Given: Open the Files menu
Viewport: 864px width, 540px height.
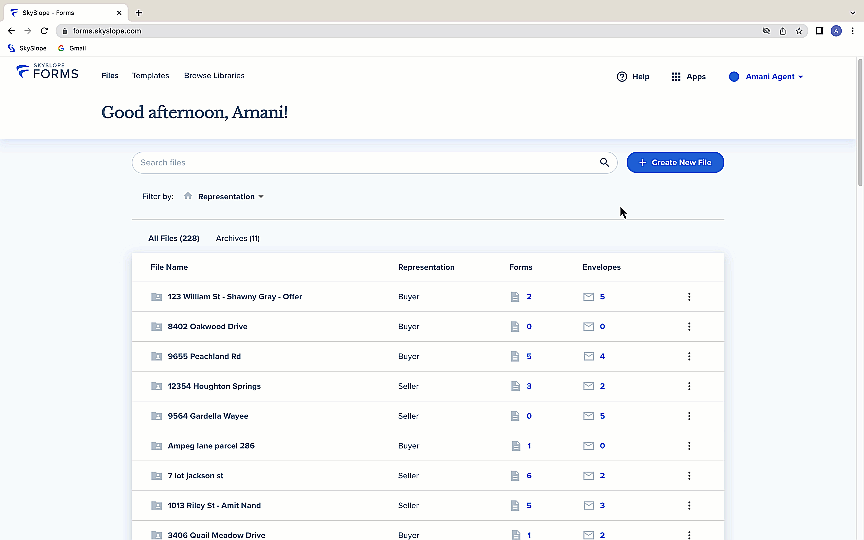Looking at the screenshot, I should click(x=110, y=75).
